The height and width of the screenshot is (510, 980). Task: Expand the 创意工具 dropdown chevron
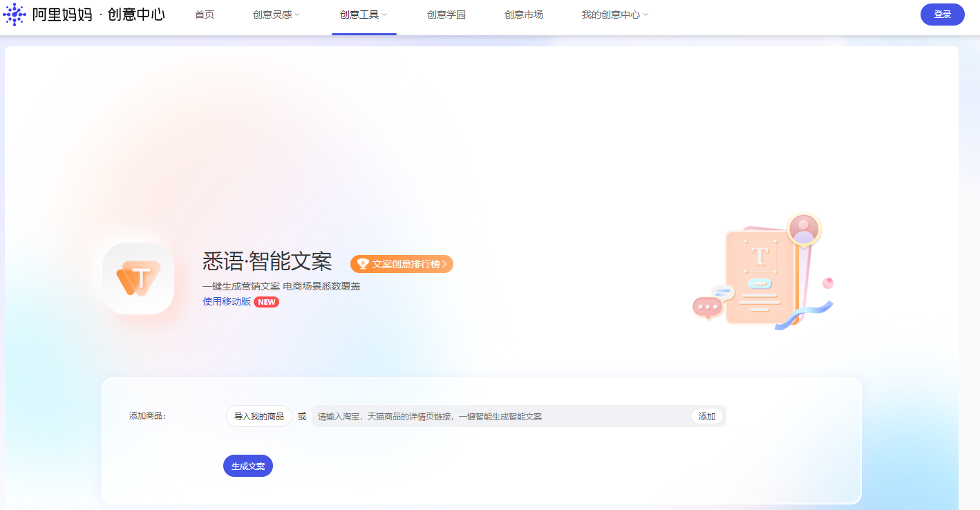tap(384, 15)
